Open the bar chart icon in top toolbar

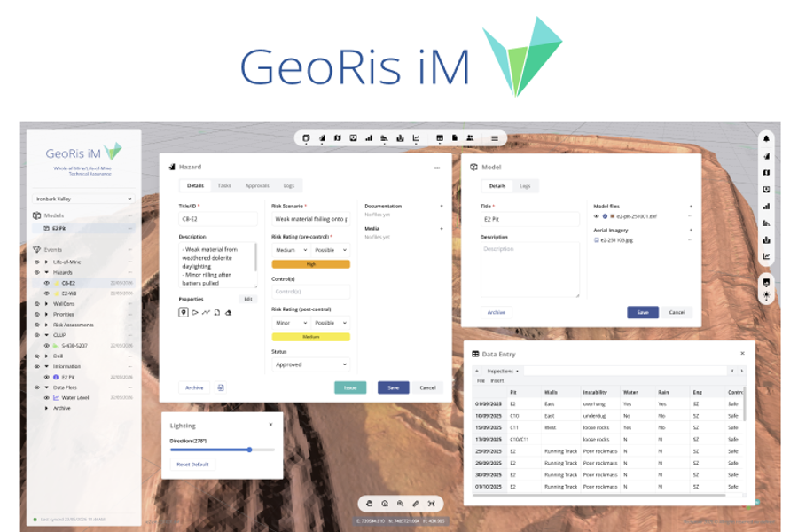[369, 138]
